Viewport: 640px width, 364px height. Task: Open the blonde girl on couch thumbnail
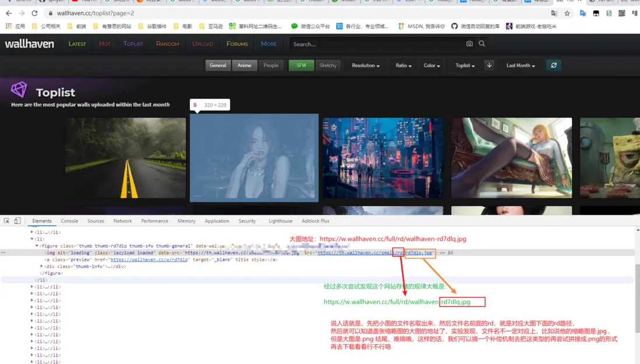511,158
